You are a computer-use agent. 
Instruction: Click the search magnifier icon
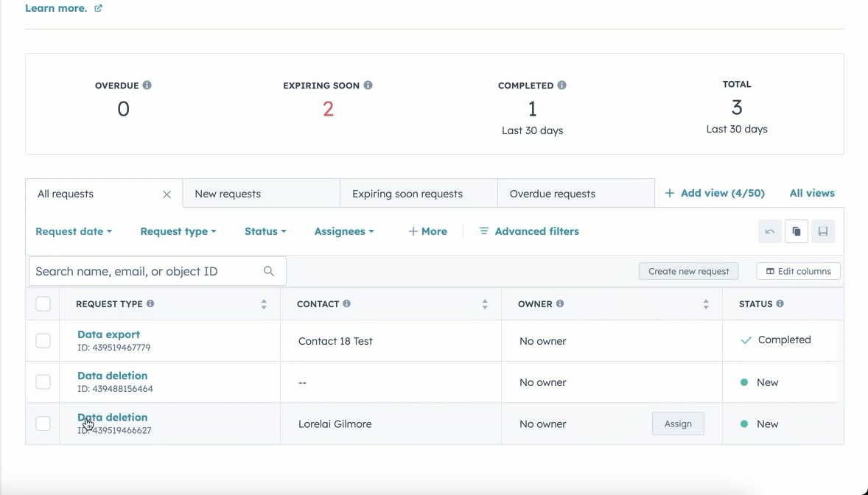268,271
